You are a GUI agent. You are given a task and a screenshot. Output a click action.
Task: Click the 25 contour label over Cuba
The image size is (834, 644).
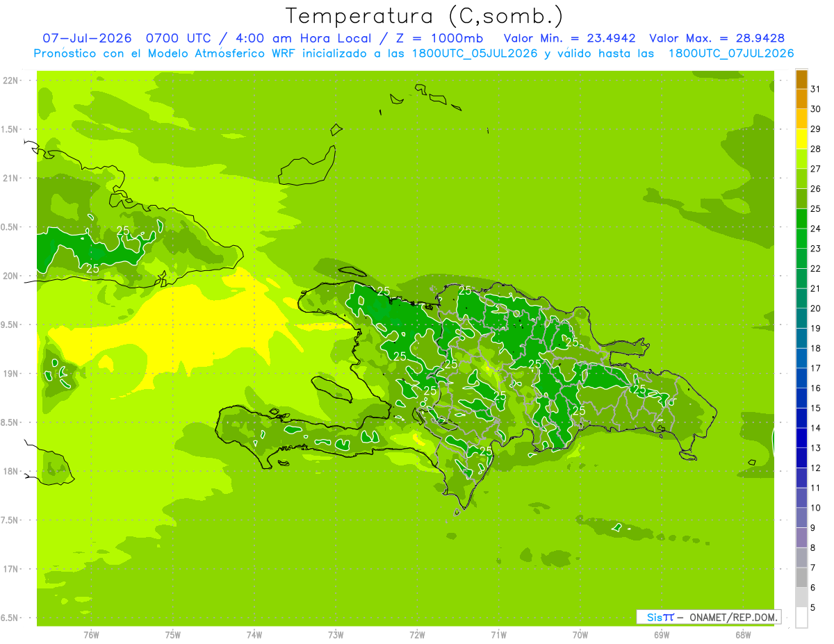pos(123,230)
